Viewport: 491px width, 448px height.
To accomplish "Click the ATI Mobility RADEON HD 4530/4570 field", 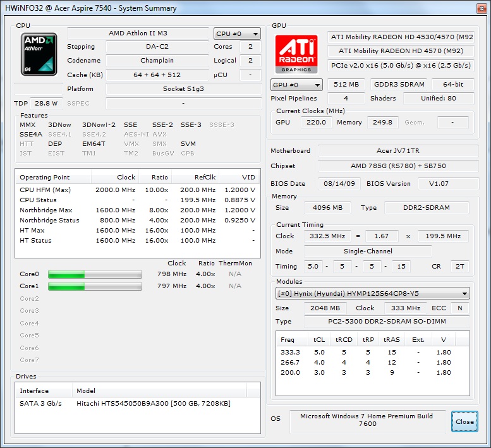I will (401, 37).
